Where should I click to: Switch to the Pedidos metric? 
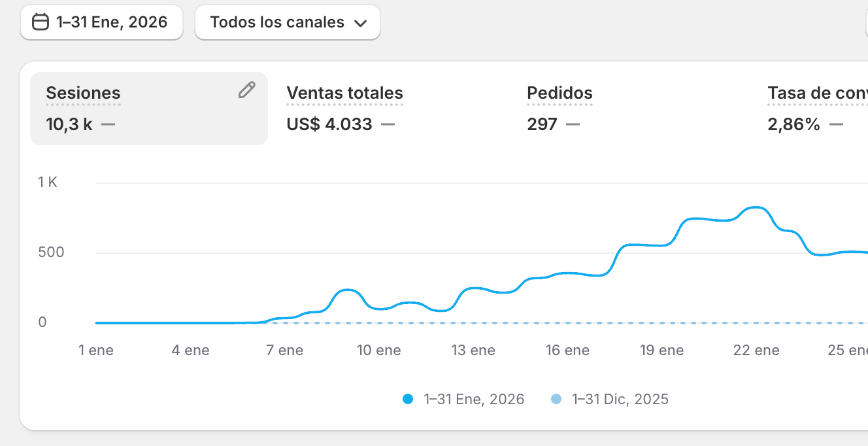[x=559, y=93]
